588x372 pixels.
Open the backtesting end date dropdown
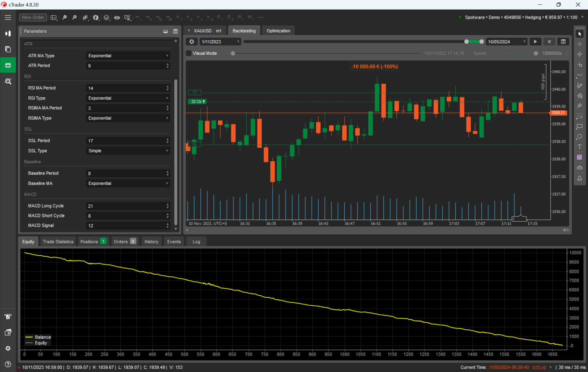[524, 41]
